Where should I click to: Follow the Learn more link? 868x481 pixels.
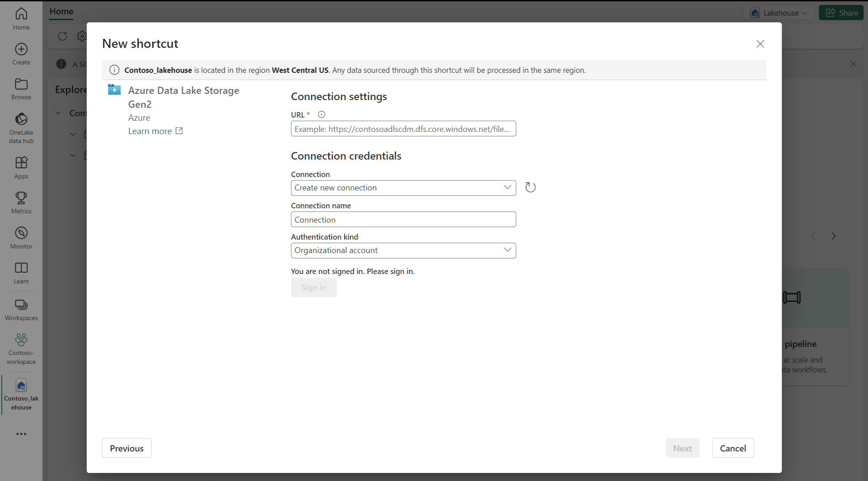coord(150,131)
